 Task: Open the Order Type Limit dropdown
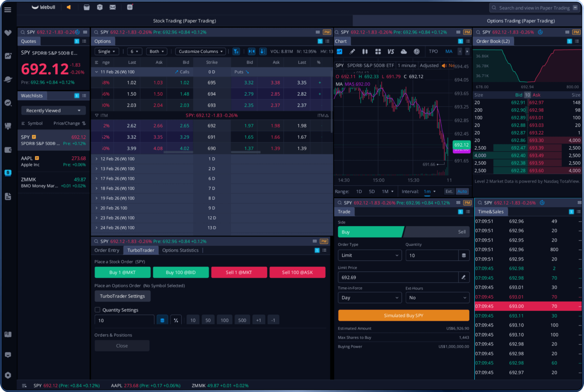click(x=370, y=255)
